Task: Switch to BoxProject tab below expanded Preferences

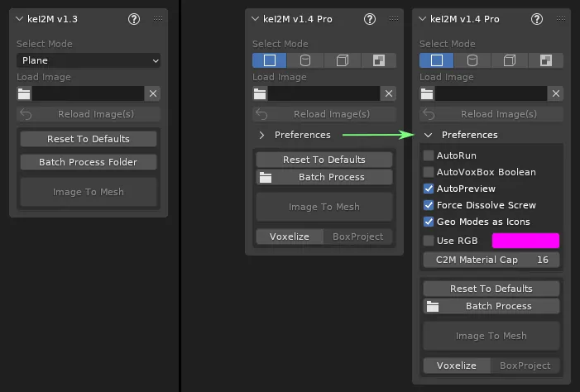Action: [x=525, y=366]
